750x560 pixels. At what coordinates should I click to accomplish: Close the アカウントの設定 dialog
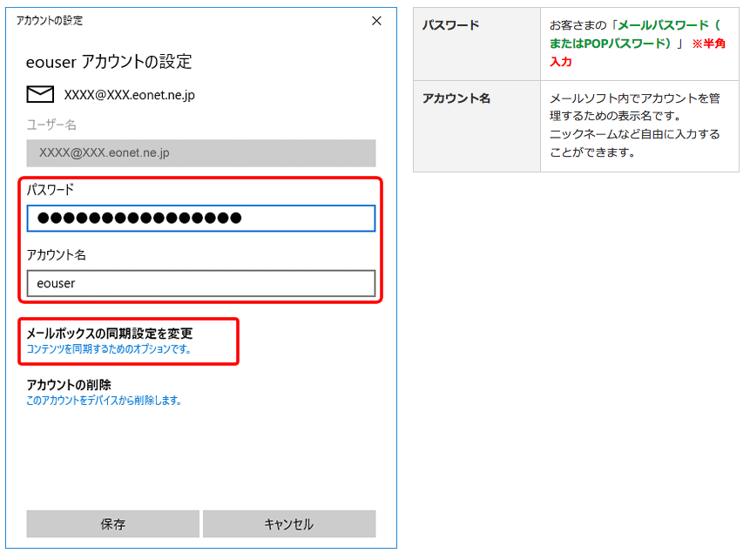point(376,21)
